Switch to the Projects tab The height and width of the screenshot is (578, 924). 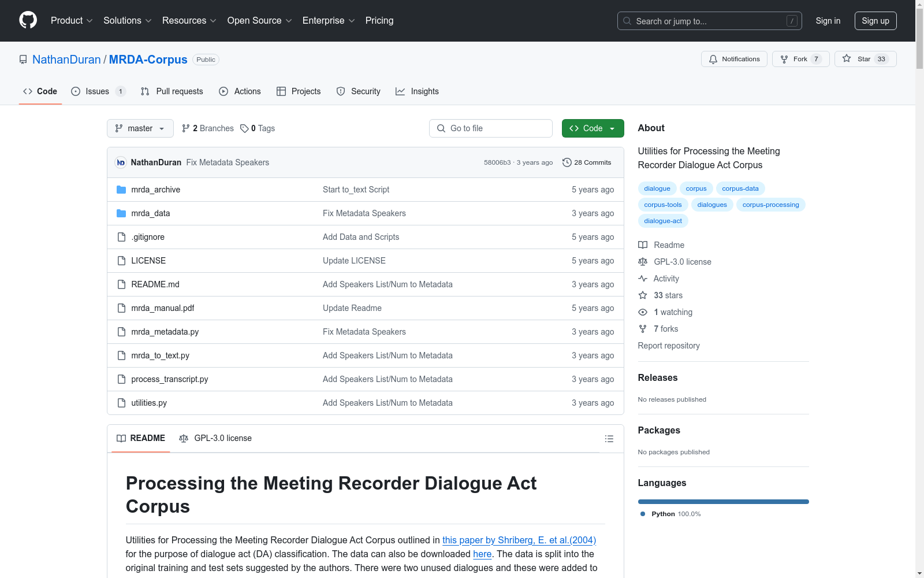point(299,91)
